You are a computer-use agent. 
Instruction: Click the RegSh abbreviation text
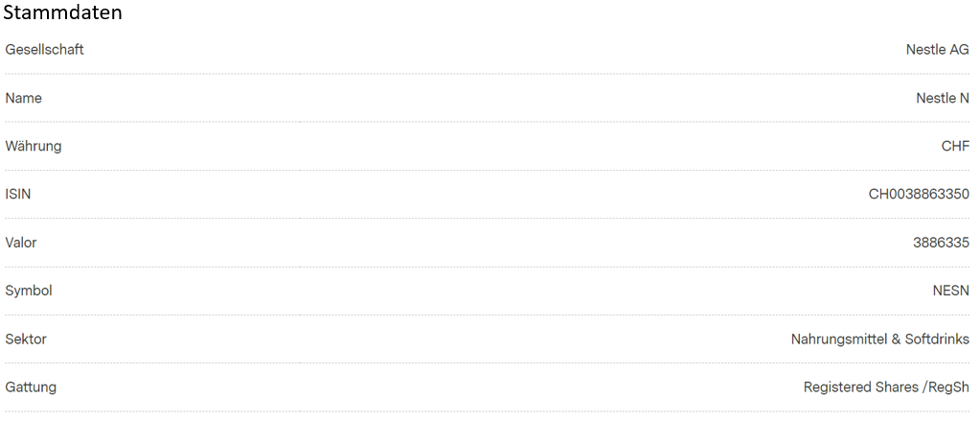pos(948,387)
